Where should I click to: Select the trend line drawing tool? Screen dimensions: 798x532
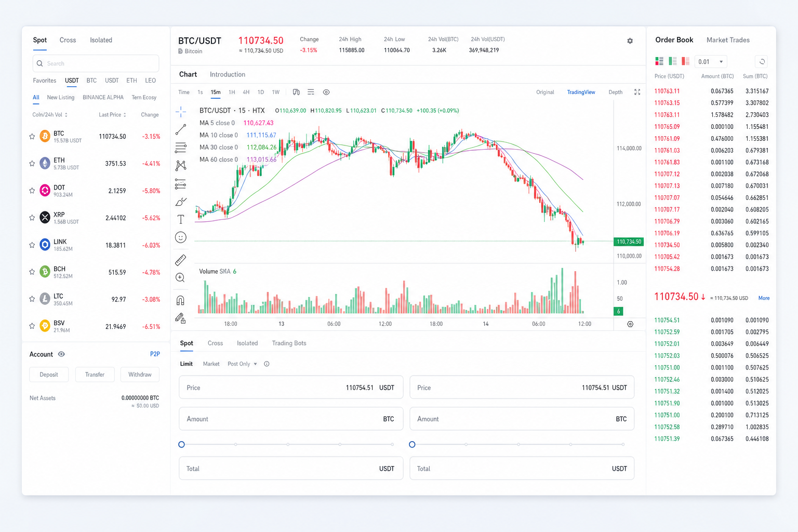[x=181, y=129]
